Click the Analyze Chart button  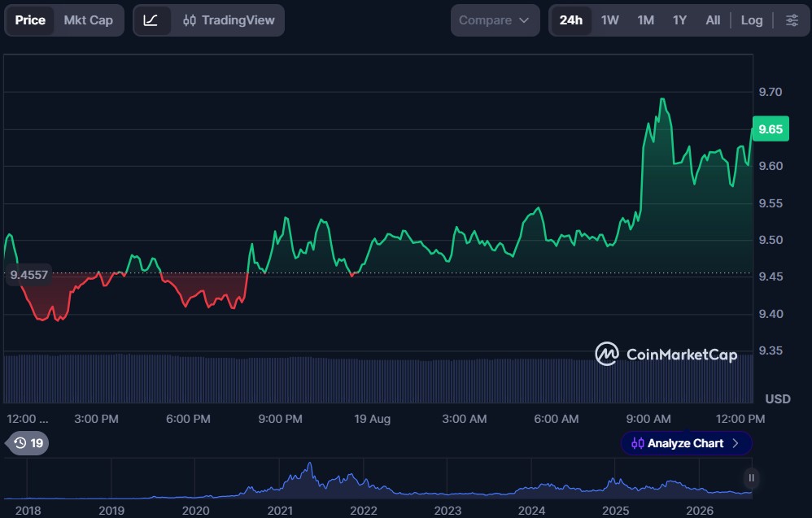coord(686,443)
